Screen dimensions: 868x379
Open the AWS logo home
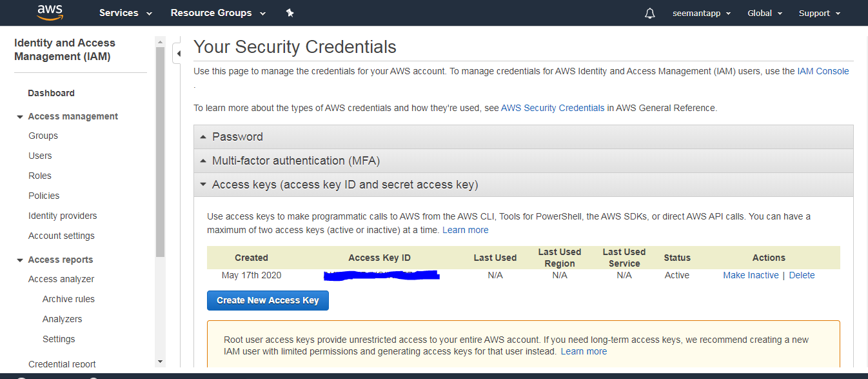[x=50, y=12]
